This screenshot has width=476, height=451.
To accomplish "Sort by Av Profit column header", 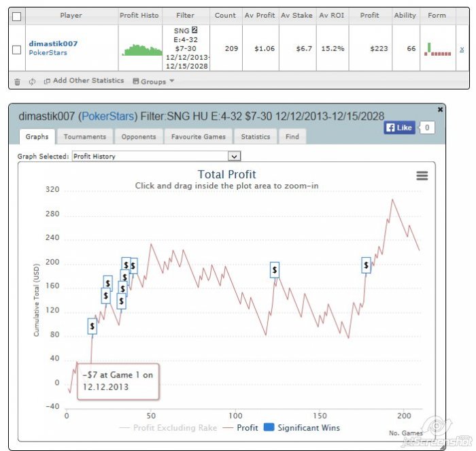I will pyautogui.click(x=260, y=16).
